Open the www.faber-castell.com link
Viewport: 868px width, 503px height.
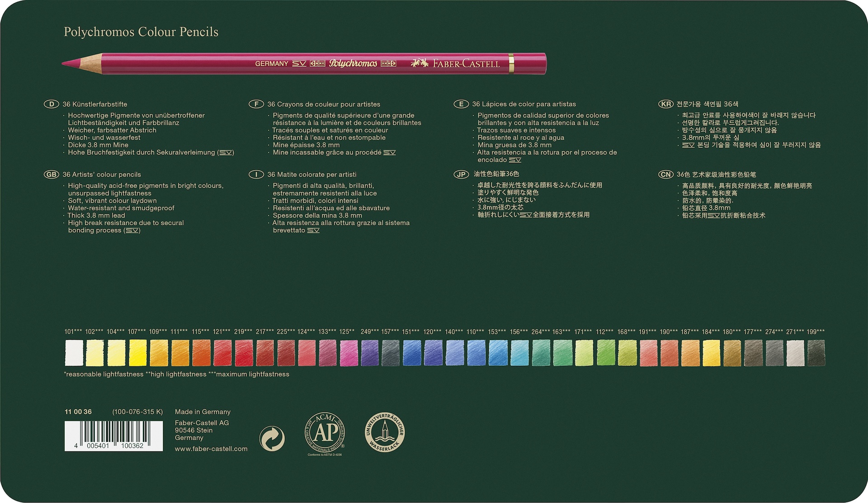[x=211, y=449]
